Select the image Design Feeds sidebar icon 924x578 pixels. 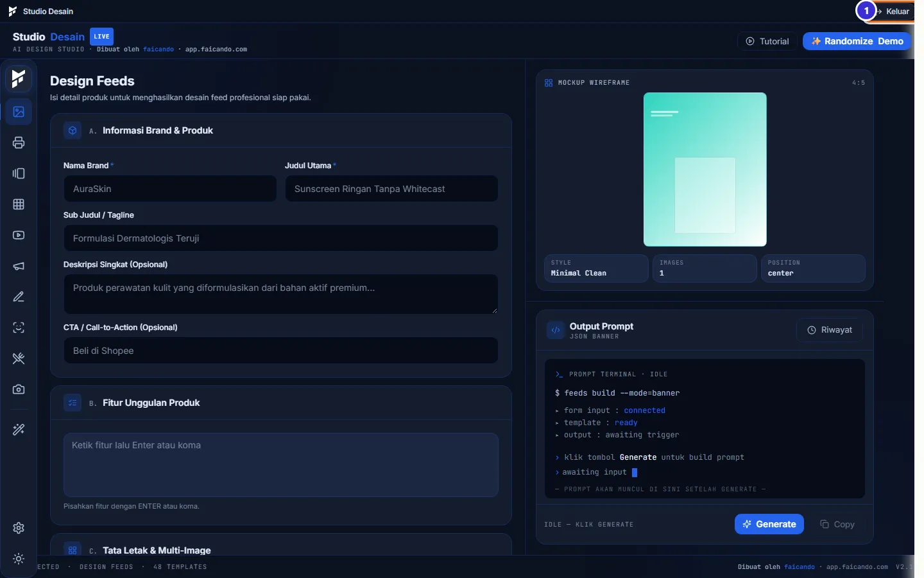coord(19,112)
